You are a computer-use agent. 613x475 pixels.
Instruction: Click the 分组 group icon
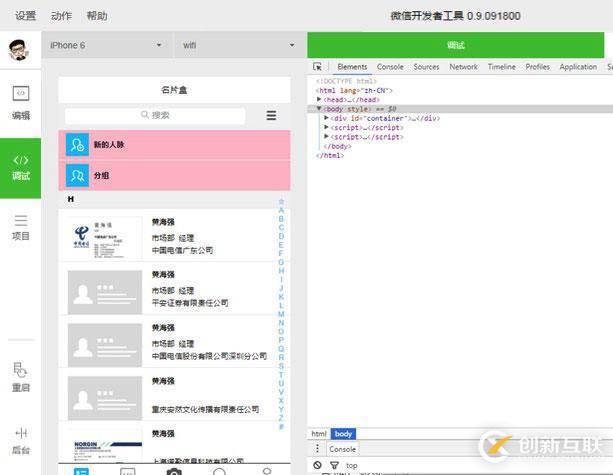tap(77, 176)
